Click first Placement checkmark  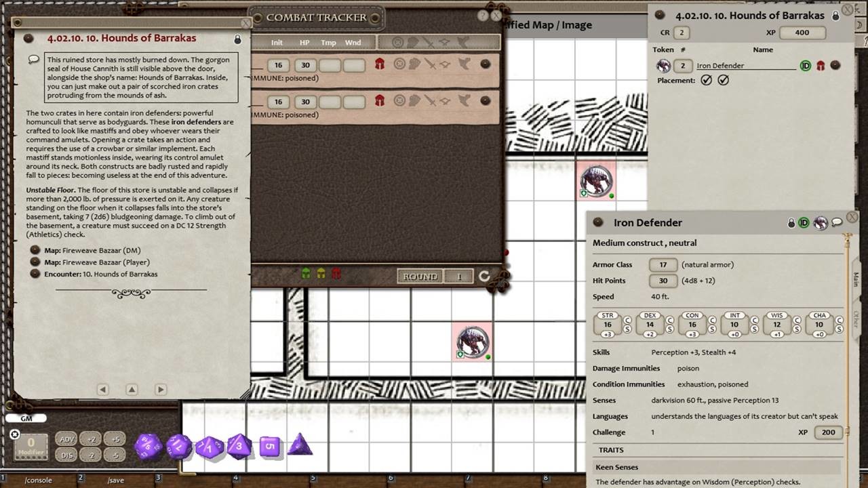[x=706, y=80]
